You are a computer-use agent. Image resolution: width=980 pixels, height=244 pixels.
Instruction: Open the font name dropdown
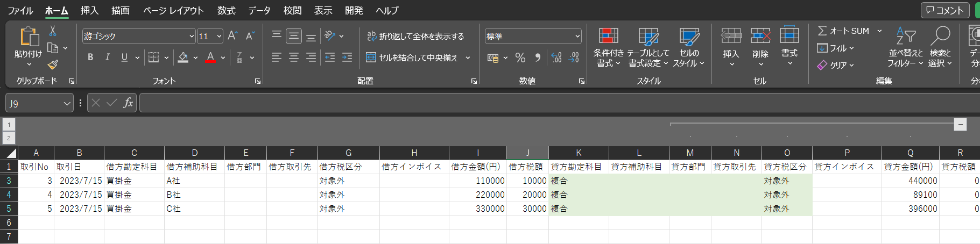click(x=192, y=36)
